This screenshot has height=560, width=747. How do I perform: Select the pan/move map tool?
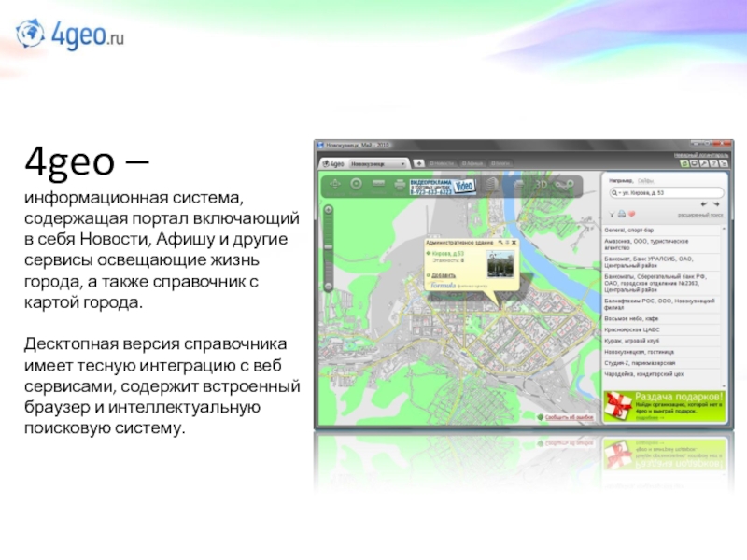click(x=335, y=184)
